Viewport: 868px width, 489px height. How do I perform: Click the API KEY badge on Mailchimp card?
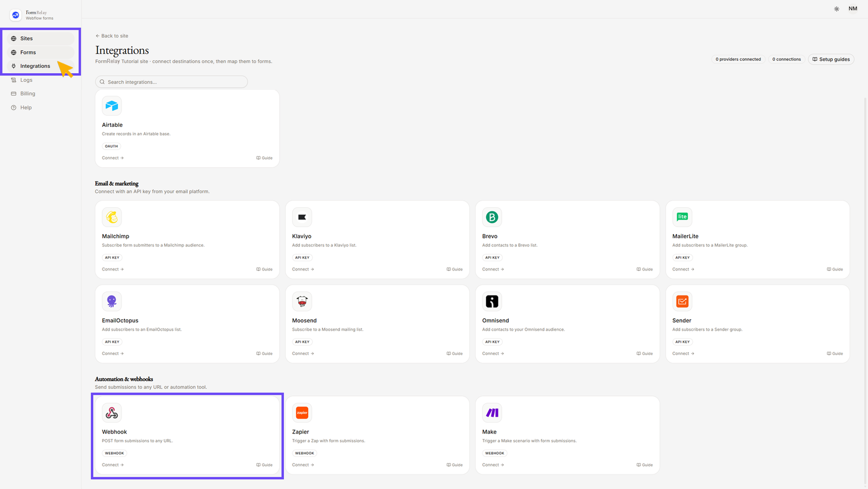pyautogui.click(x=112, y=258)
